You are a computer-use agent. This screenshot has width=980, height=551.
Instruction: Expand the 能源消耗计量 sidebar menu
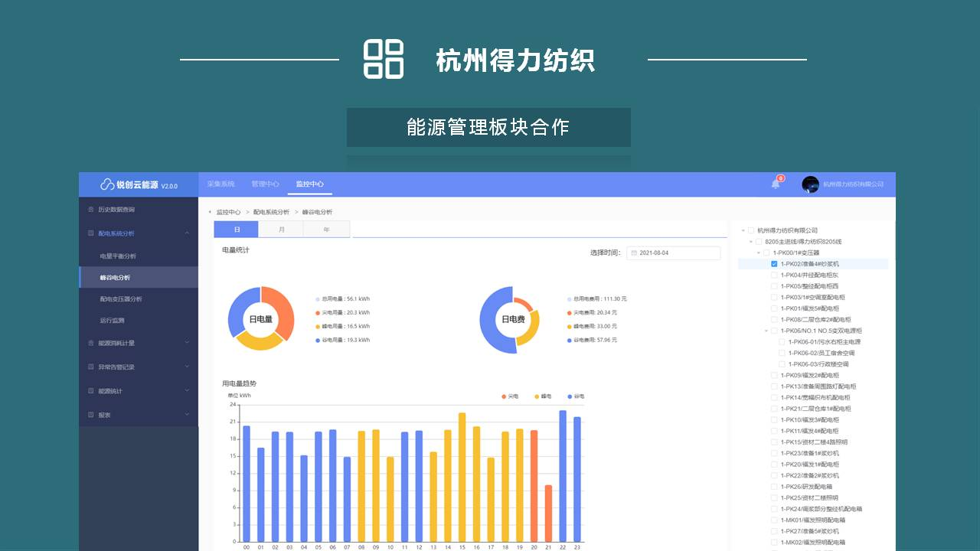point(187,343)
